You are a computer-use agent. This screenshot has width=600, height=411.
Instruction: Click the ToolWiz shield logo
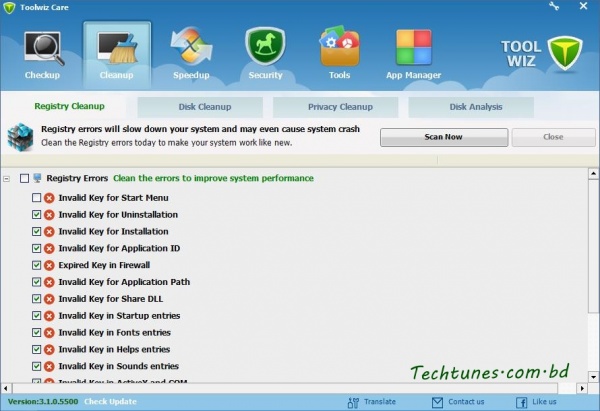pyautogui.click(x=564, y=54)
